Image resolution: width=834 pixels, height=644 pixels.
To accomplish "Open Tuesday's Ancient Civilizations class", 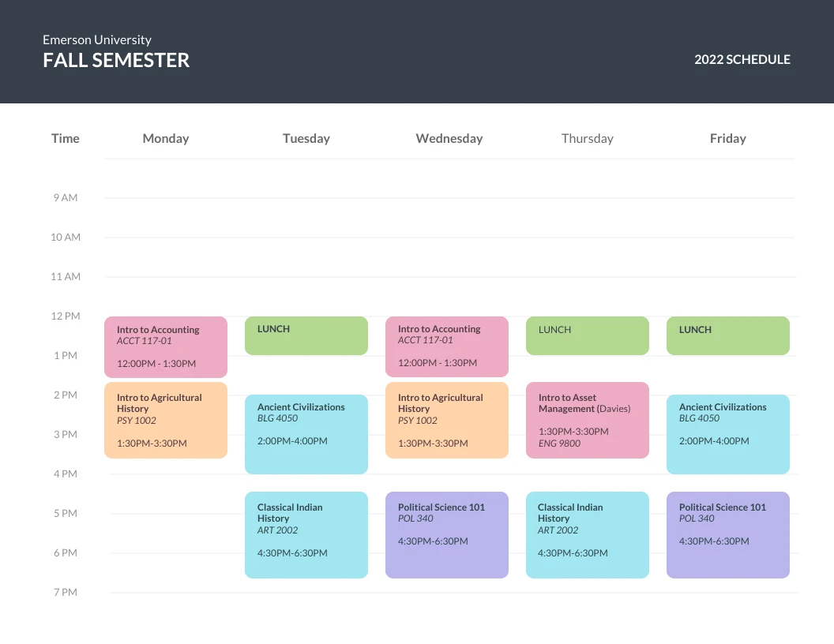I will coord(306,434).
